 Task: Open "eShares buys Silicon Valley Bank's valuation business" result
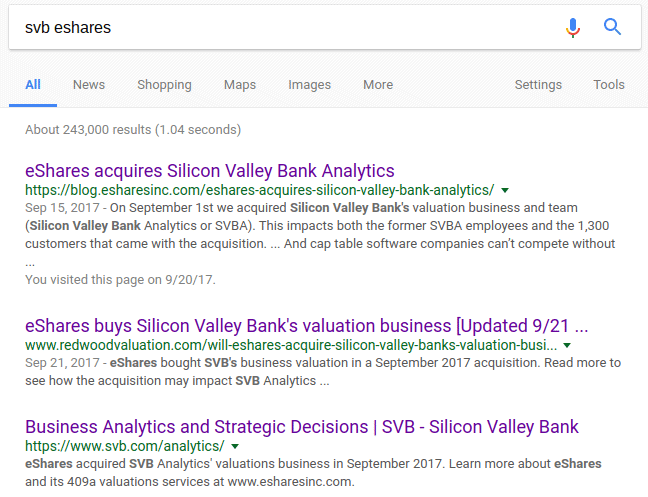[306, 326]
